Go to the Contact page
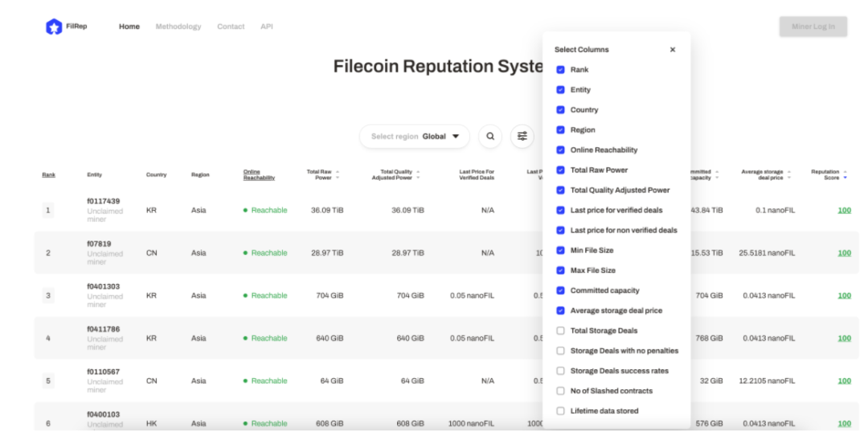The width and height of the screenshot is (868, 432). tap(231, 27)
